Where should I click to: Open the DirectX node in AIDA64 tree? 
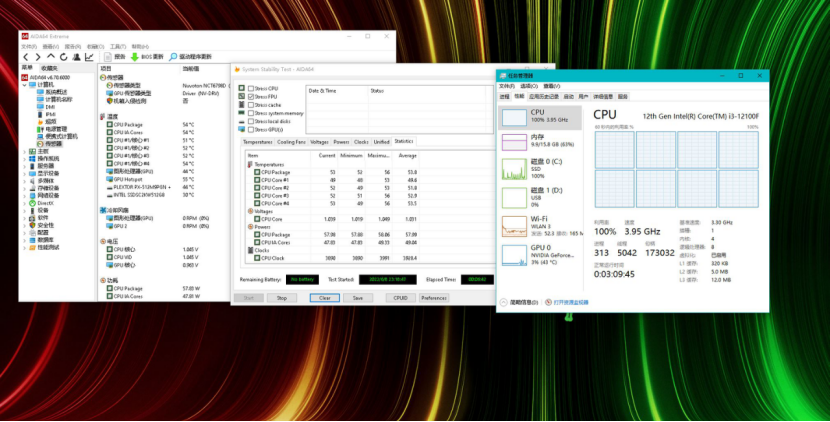45,203
